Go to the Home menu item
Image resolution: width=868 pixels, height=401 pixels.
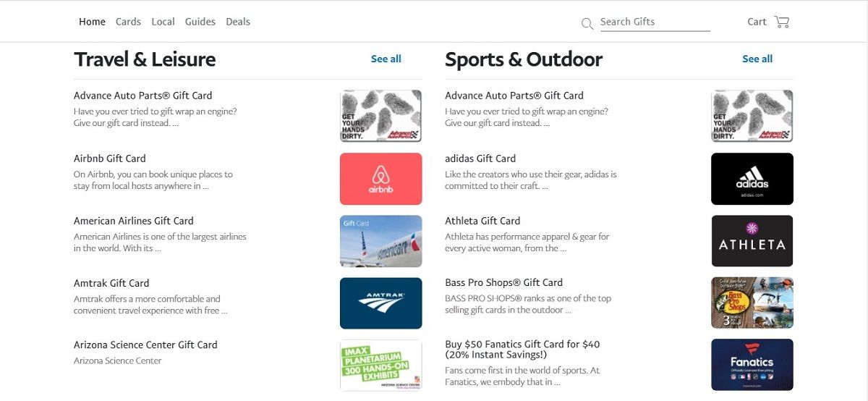(x=92, y=22)
